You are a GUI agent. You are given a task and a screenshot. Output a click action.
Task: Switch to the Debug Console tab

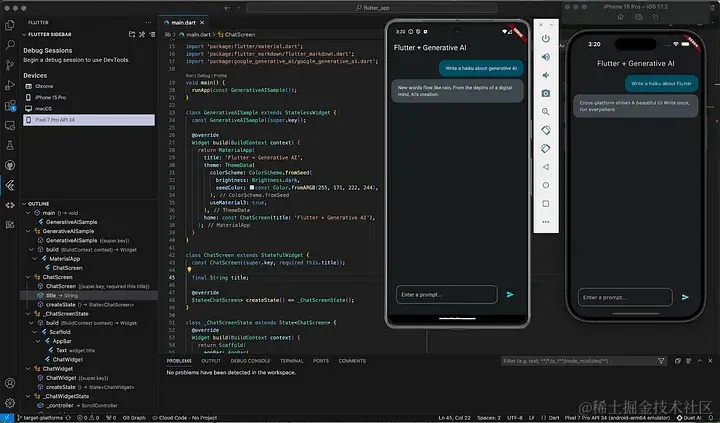coord(250,361)
